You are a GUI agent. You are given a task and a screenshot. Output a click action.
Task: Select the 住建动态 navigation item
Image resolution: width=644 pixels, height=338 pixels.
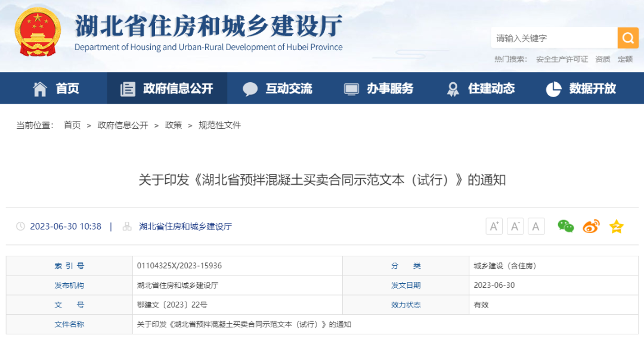point(481,89)
